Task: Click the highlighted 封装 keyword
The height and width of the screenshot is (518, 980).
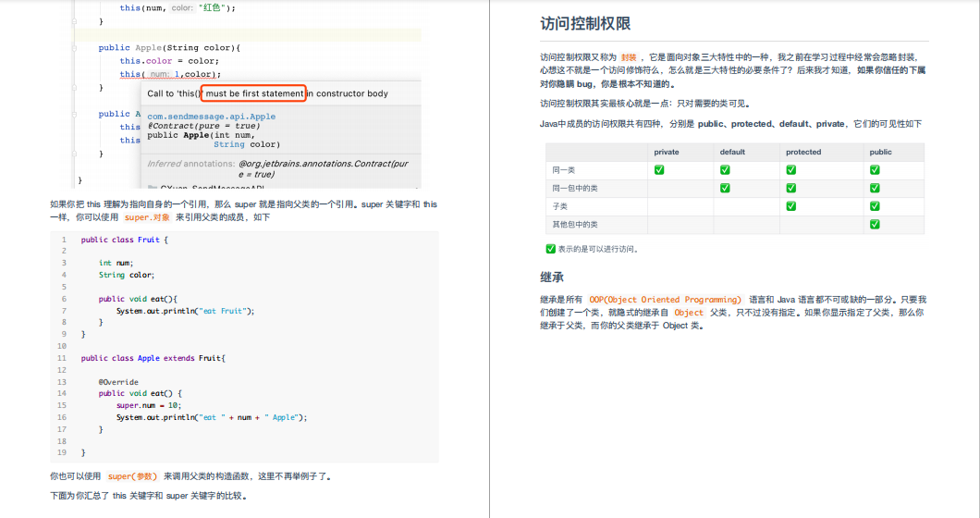Action: pos(629,57)
